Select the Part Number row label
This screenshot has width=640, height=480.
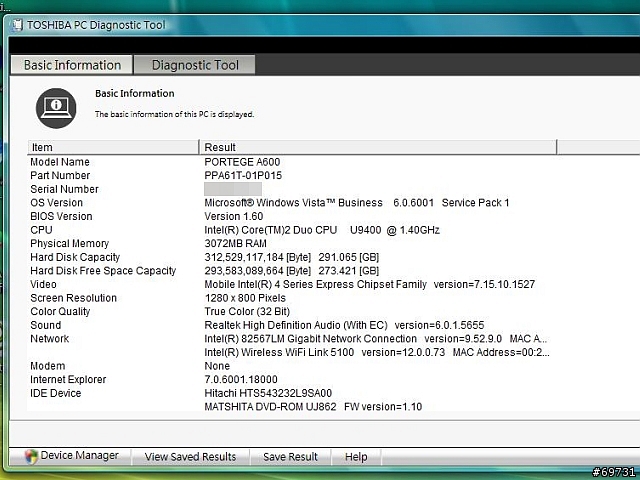(x=60, y=176)
